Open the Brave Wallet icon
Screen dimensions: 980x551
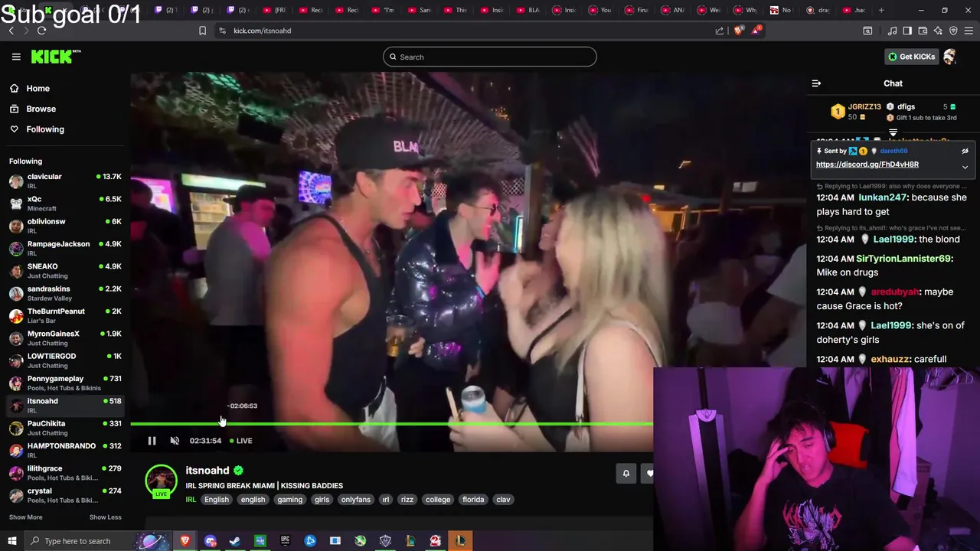[923, 31]
